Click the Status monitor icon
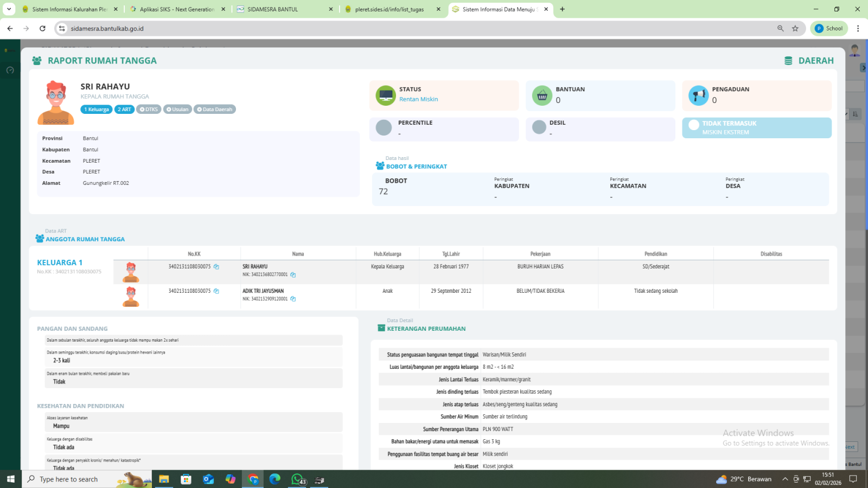Viewport: 868px width, 488px height. click(386, 96)
